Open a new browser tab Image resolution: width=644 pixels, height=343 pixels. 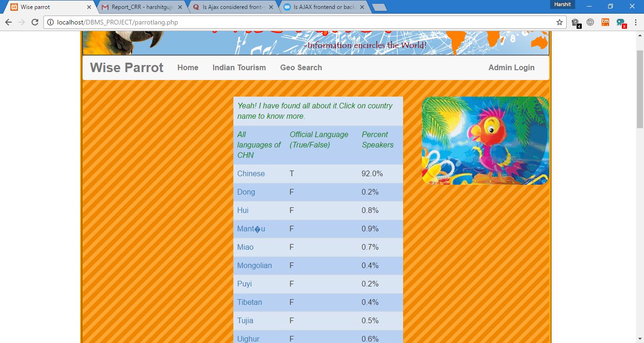click(x=379, y=7)
